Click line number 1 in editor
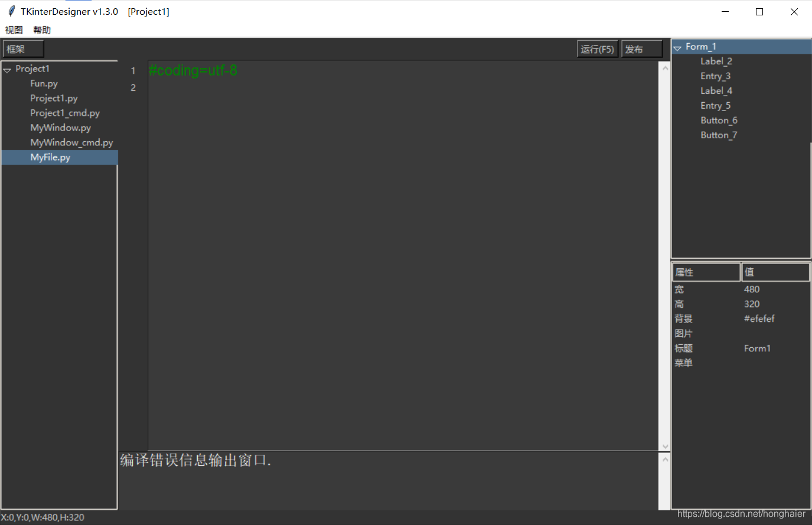This screenshot has width=812, height=525. 133,71
